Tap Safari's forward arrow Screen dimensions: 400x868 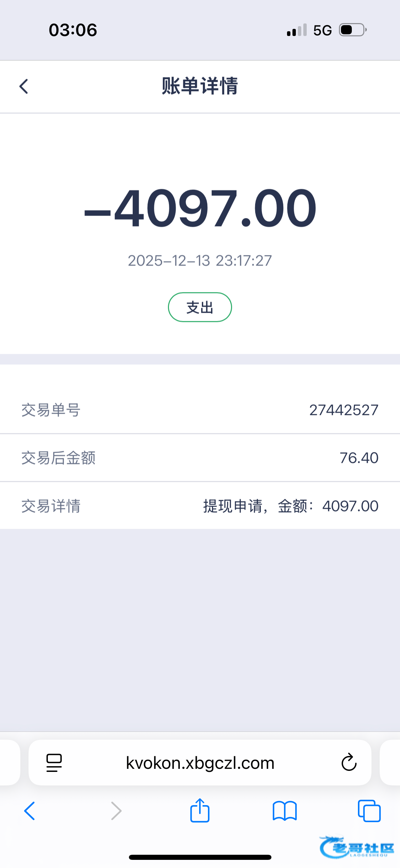[116, 811]
